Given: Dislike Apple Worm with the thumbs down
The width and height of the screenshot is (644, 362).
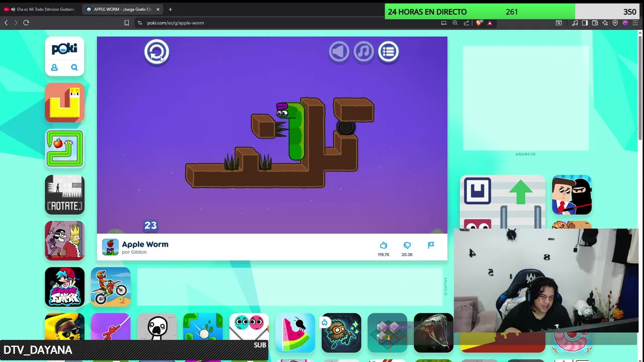Looking at the screenshot, I should pos(407,245).
